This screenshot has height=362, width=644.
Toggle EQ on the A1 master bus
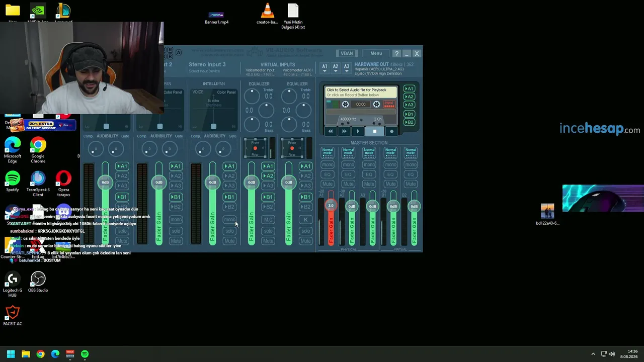(328, 174)
